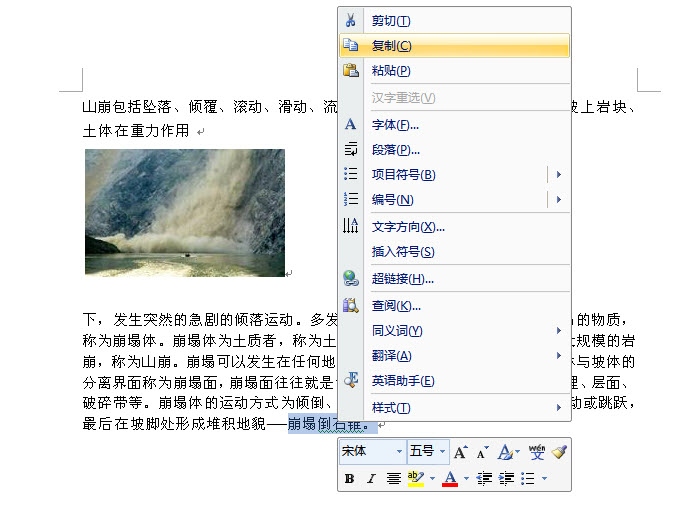Select 编号(N) in the context menu
The width and height of the screenshot is (688, 515).
coord(455,200)
